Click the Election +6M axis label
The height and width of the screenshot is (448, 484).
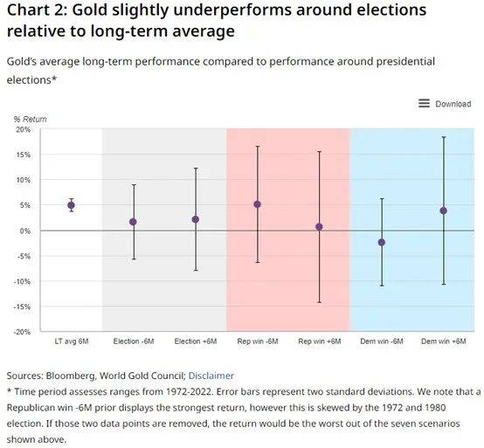pos(196,341)
